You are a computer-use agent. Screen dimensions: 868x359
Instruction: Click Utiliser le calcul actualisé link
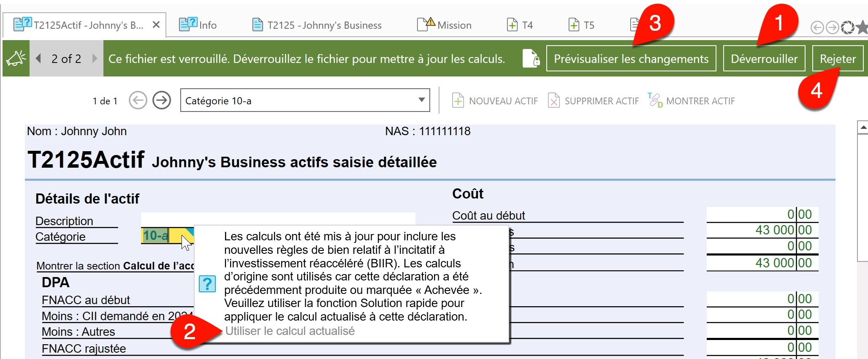pos(290,331)
